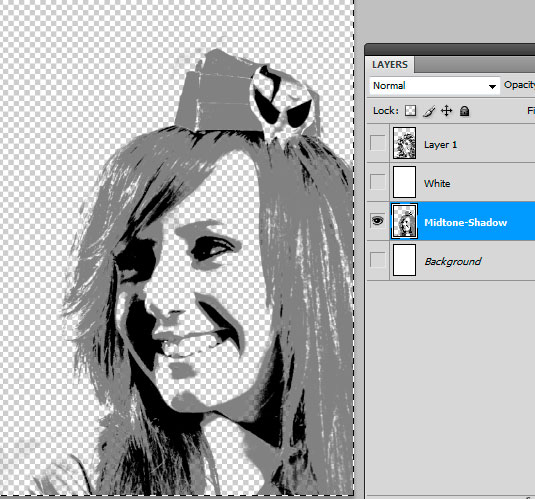Select the White layer name
535x499 pixels.
437,184
